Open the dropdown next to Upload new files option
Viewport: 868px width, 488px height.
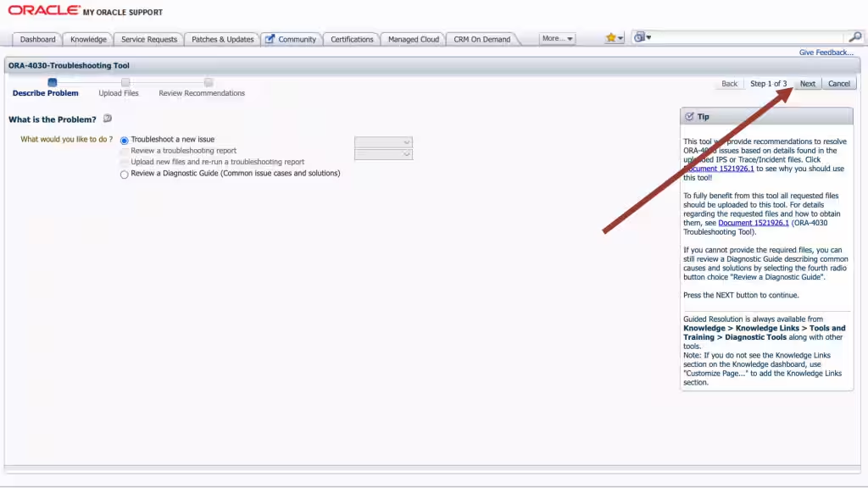(x=383, y=154)
